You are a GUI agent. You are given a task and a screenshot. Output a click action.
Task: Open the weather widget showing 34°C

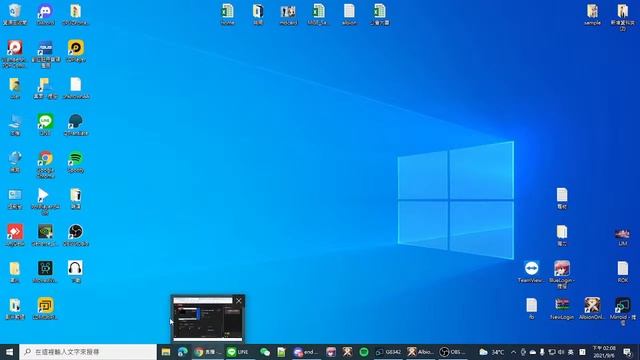[x=492, y=352]
